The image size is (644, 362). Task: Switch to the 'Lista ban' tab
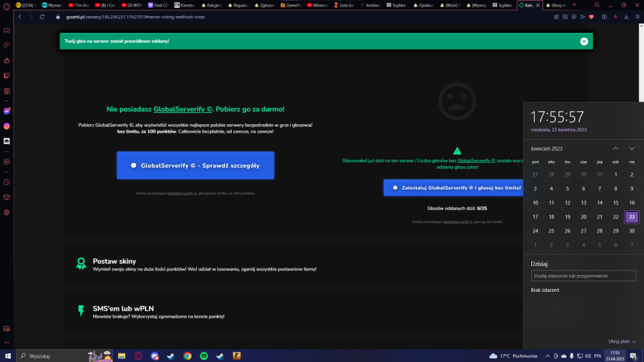[344, 5]
